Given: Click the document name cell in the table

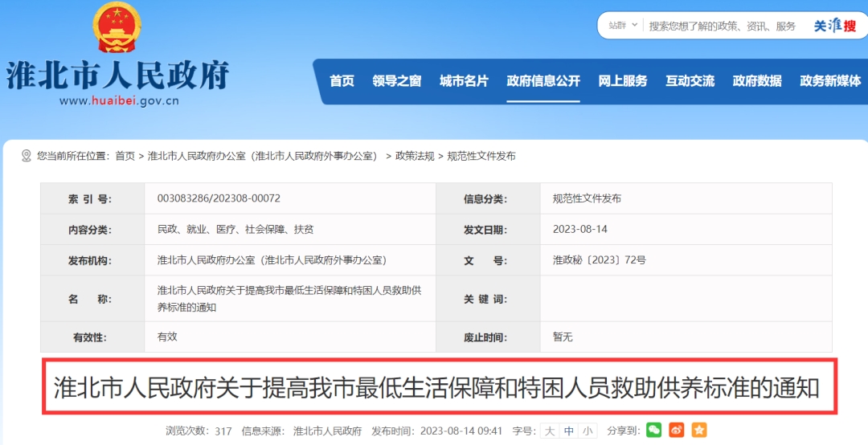Looking at the screenshot, I should tap(289, 299).
